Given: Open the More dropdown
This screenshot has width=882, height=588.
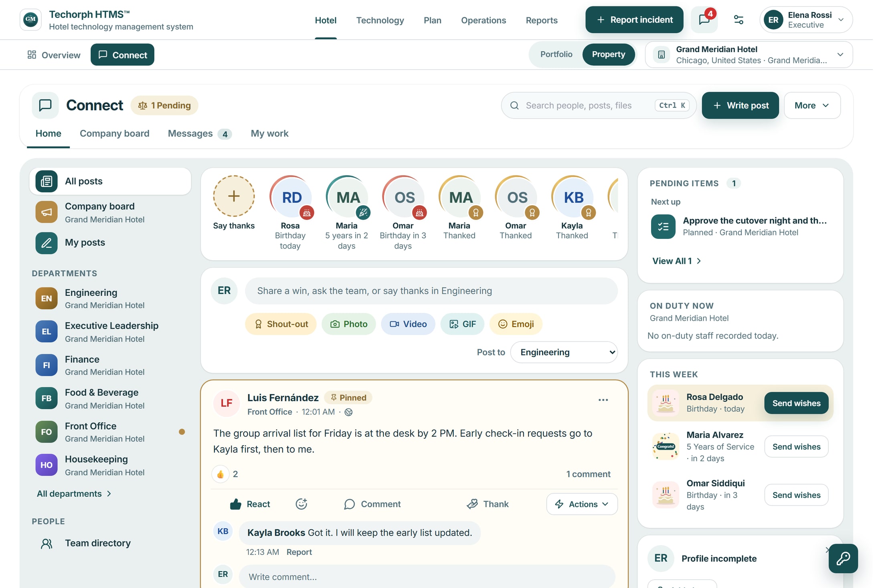Looking at the screenshot, I should [x=812, y=105].
